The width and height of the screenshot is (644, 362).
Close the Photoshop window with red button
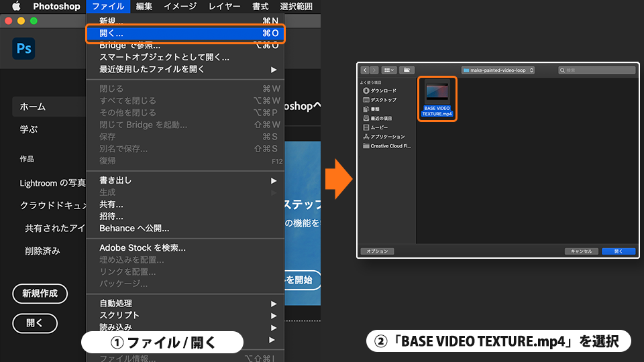8,21
